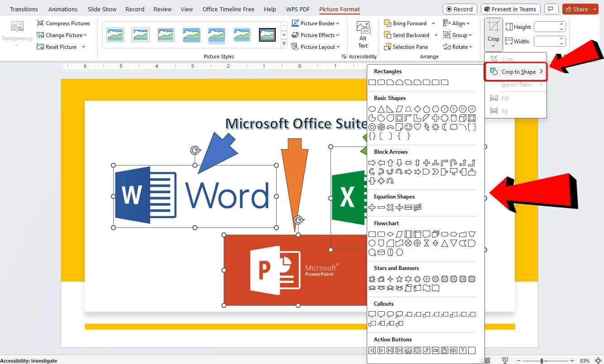
Task: Click Compress Pictures
Action: pos(63,23)
